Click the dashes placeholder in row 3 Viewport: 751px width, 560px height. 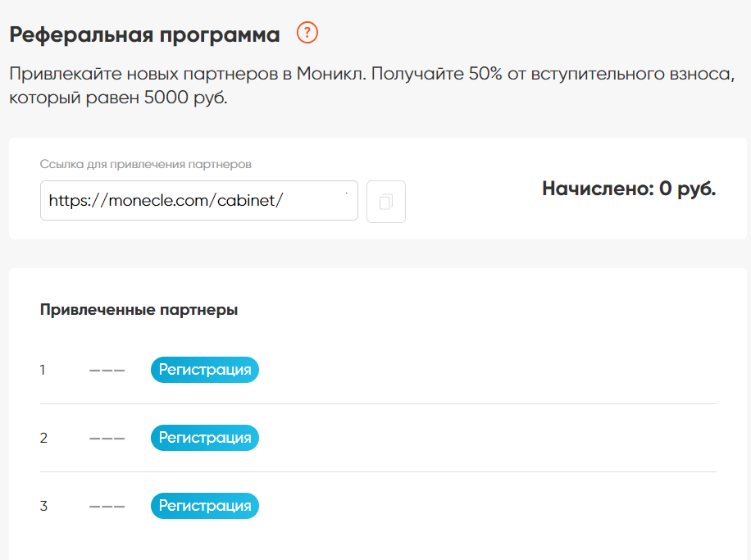107,507
